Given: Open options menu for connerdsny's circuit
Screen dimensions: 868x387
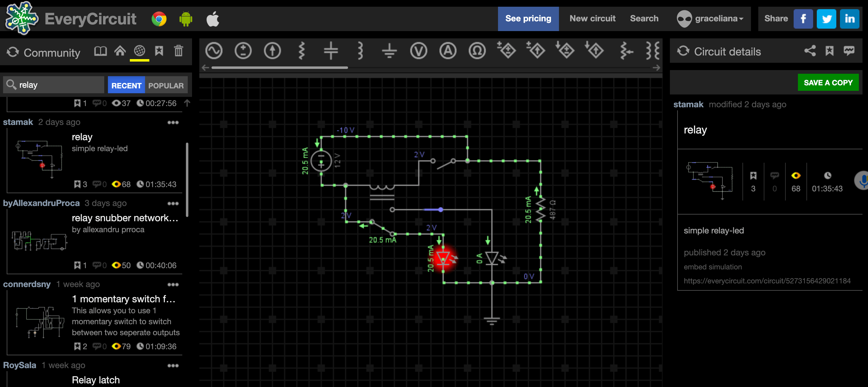Looking at the screenshot, I should (x=173, y=285).
